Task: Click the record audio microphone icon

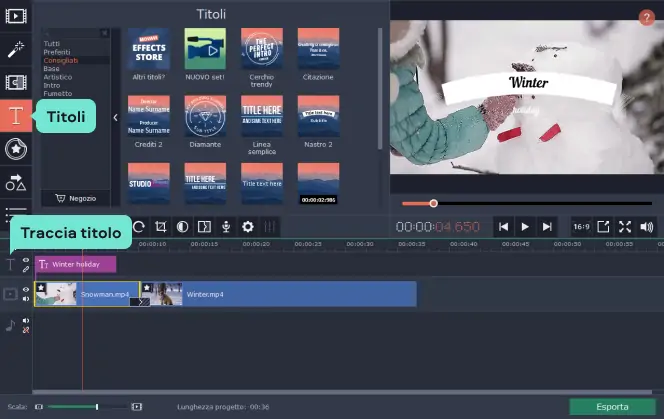Action: pyautogui.click(x=226, y=227)
